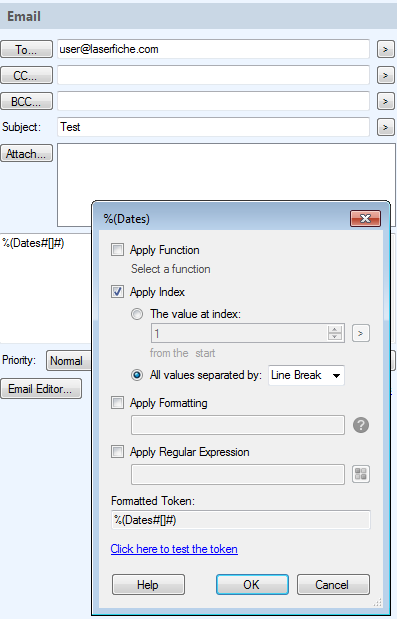The image size is (397, 619).
Task: Expand the Line Break separator dropdown
Action: [306, 375]
